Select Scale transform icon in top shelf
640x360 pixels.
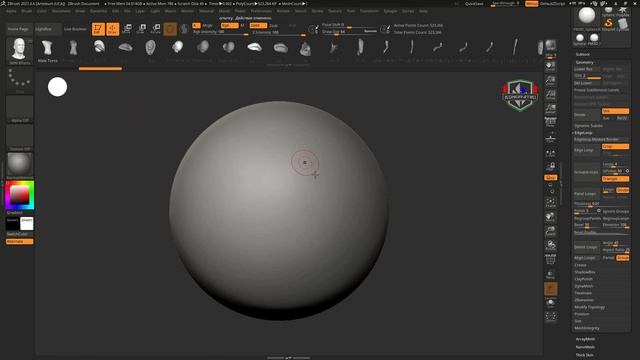(x=141, y=29)
